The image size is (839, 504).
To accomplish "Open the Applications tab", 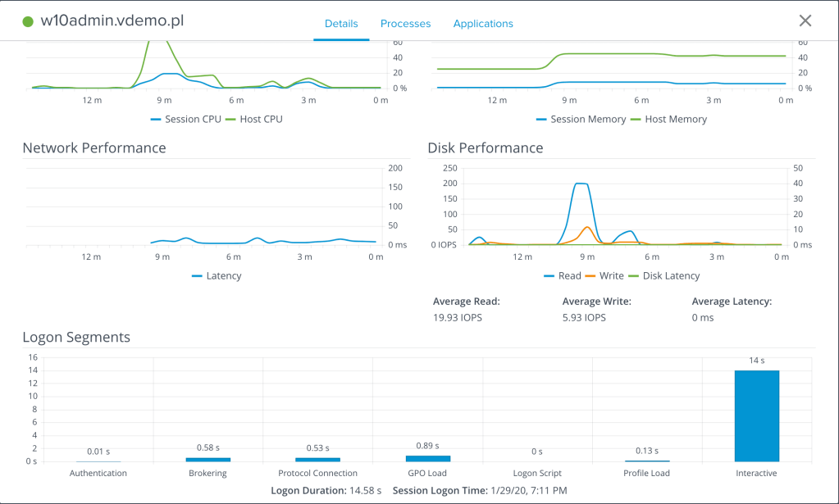I will (x=483, y=24).
